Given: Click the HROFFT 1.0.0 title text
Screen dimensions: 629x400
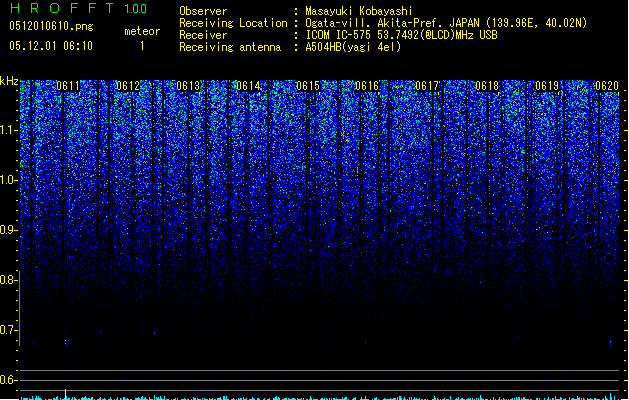Looking at the screenshot, I should 79,8.
